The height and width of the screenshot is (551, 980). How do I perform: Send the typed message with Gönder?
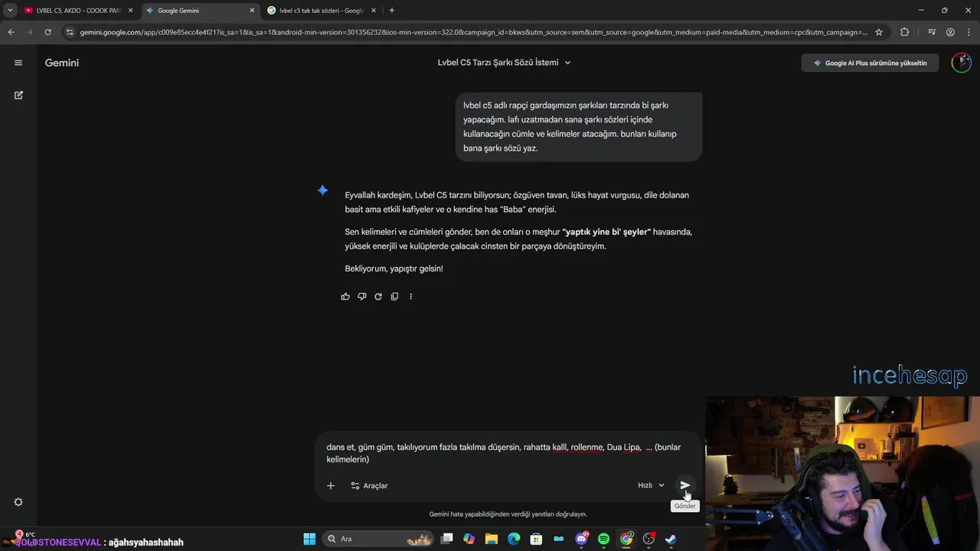tap(684, 485)
